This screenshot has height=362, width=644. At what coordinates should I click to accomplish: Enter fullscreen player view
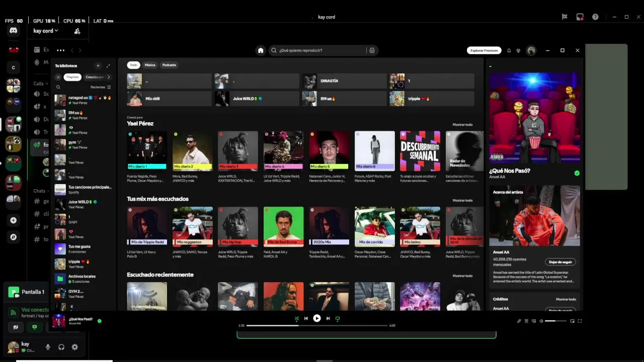(x=580, y=321)
